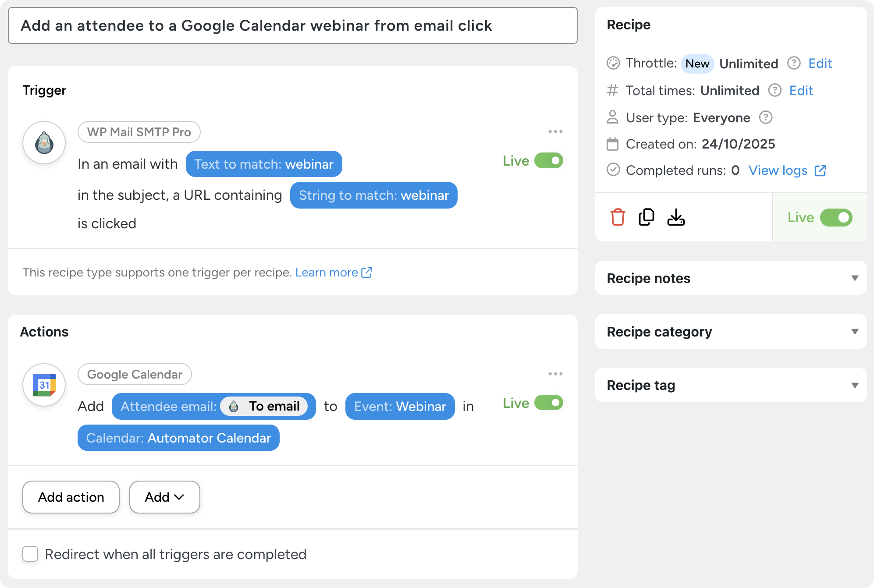The width and height of the screenshot is (874, 588).
Task: Toggle the Google Calendar action Live switch
Action: click(x=548, y=403)
